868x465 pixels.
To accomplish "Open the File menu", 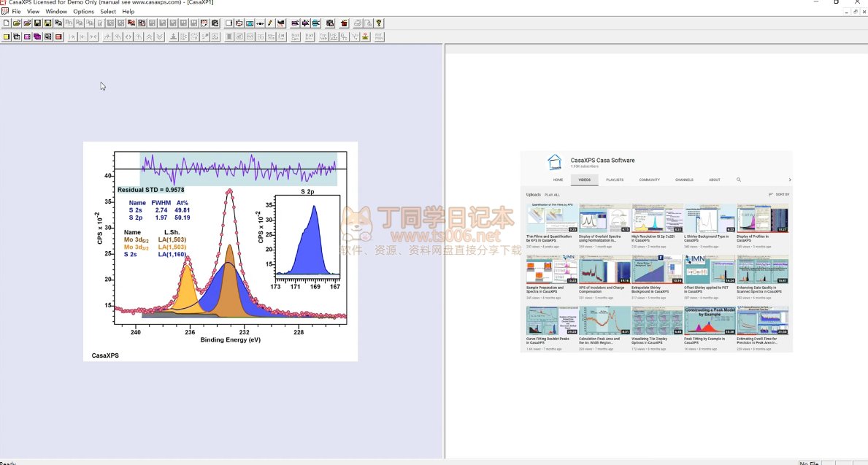I will [x=16, y=11].
